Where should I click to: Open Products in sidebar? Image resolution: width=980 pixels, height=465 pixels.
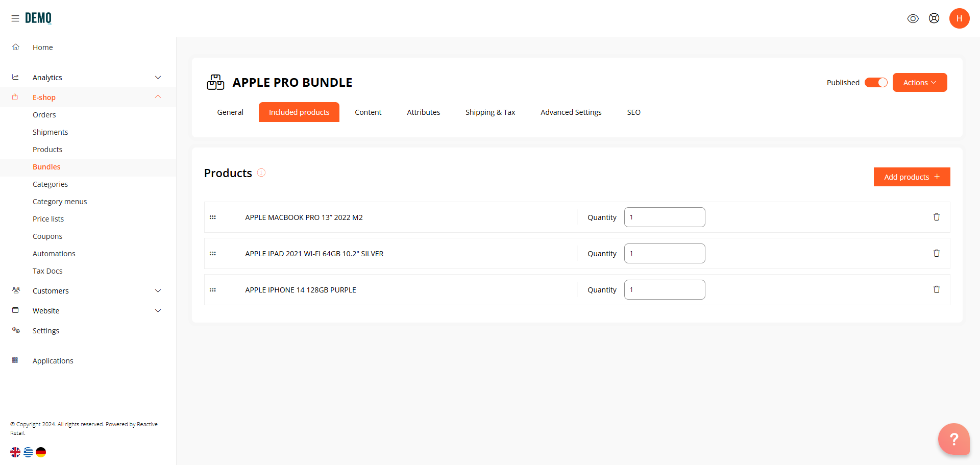click(47, 150)
